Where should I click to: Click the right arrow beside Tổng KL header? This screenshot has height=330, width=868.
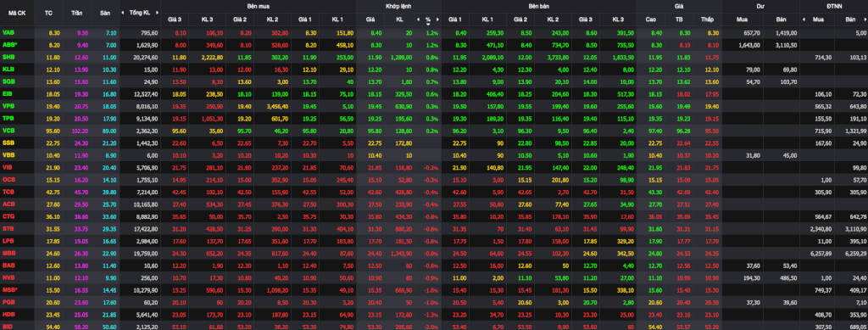pos(158,12)
